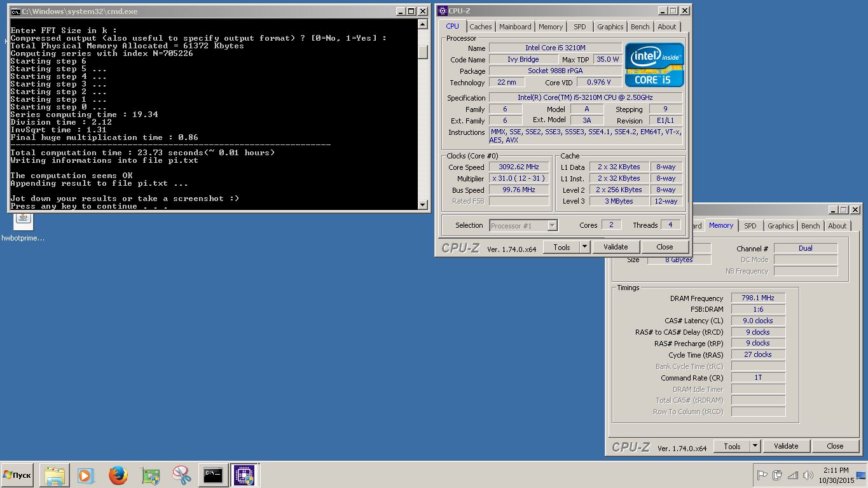Expand Tools arrow in front CPU-Z
This screenshot has width=868, height=488.
click(585, 247)
